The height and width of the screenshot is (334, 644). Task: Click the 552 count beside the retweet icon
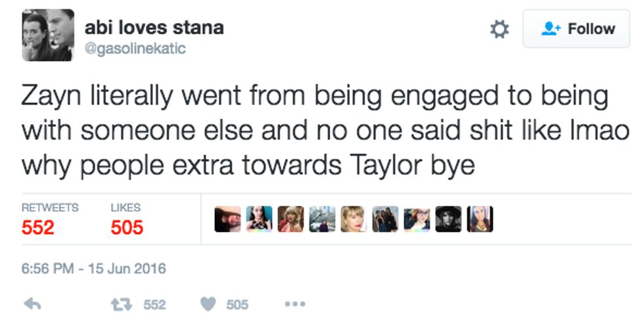tap(154, 304)
